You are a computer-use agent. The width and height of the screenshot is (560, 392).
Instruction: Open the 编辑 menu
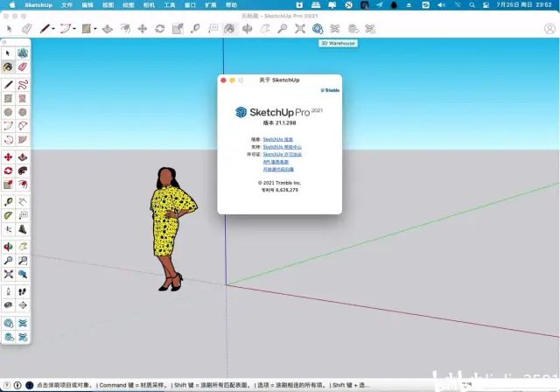pos(87,5)
